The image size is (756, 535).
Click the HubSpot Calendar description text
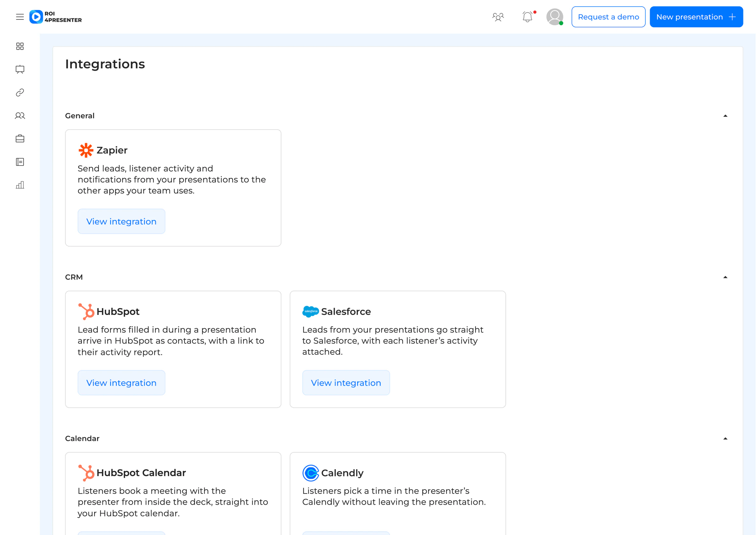pyautogui.click(x=173, y=502)
